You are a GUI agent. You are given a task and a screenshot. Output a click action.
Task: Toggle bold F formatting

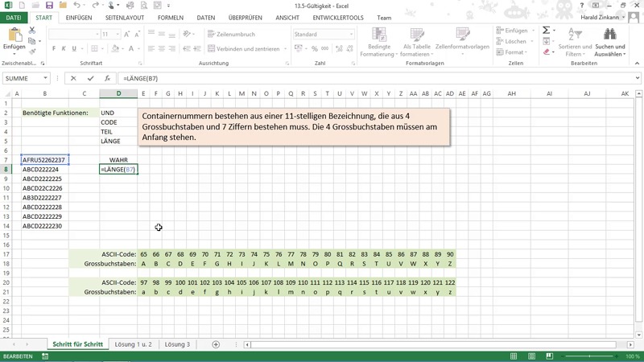(x=54, y=48)
